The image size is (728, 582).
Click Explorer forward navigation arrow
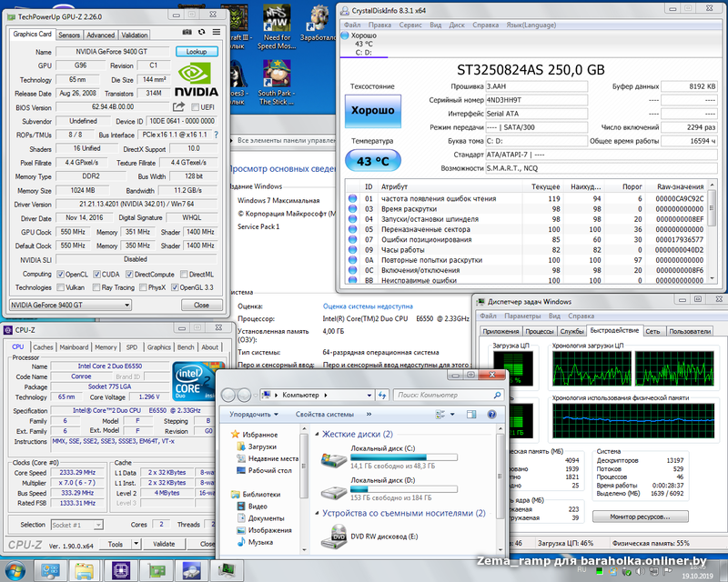click(244, 395)
